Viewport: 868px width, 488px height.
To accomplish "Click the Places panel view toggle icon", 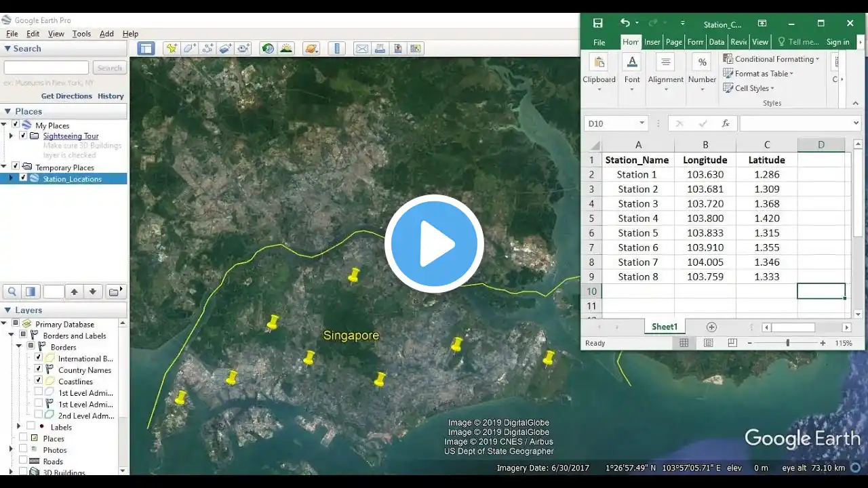I will click(x=30, y=291).
